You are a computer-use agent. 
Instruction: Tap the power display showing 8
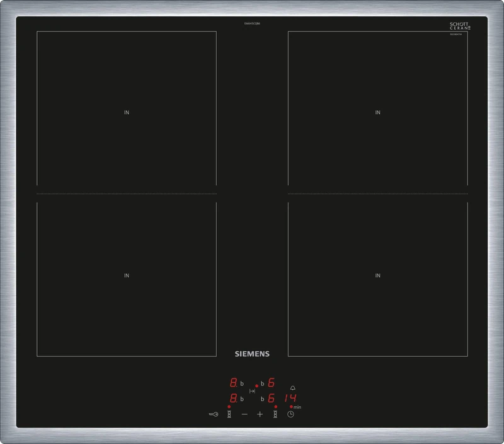coord(233,381)
